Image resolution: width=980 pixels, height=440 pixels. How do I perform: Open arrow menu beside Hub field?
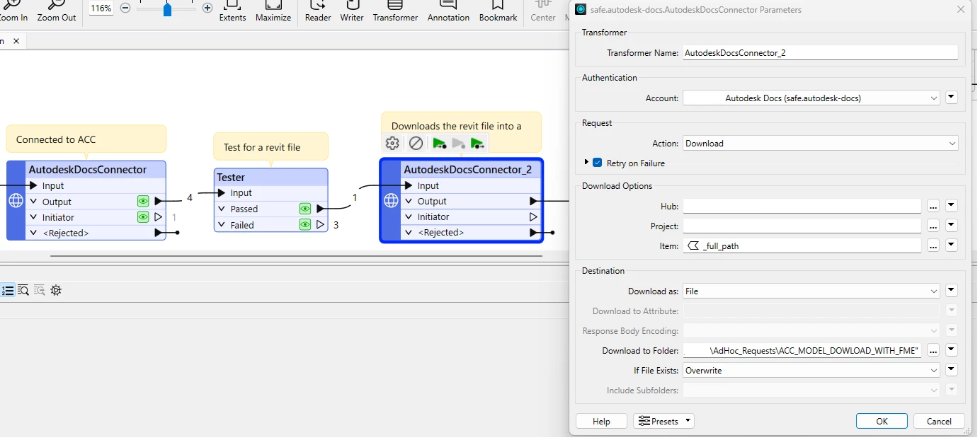[952, 206]
